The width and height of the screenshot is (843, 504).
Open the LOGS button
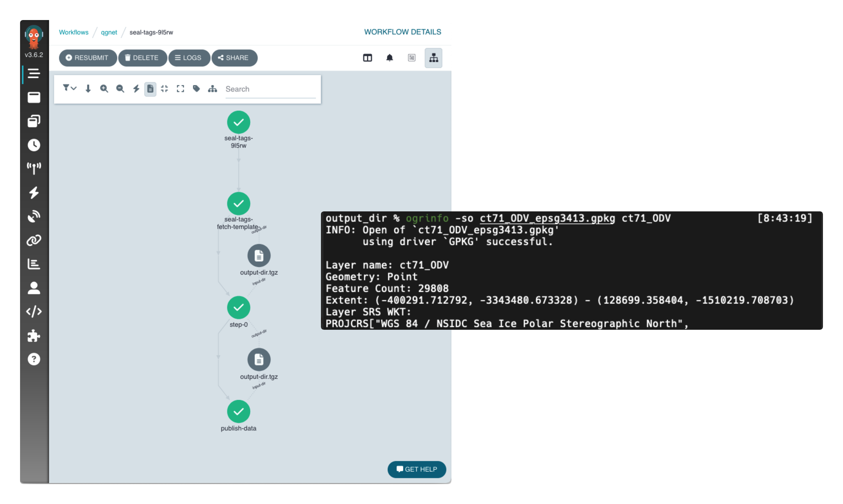point(189,58)
